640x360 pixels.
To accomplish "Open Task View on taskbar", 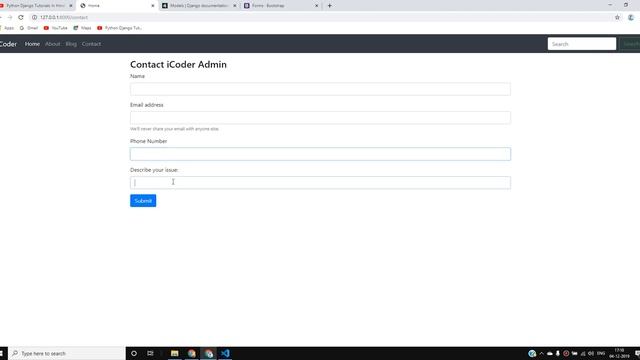I will tap(150, 353).
